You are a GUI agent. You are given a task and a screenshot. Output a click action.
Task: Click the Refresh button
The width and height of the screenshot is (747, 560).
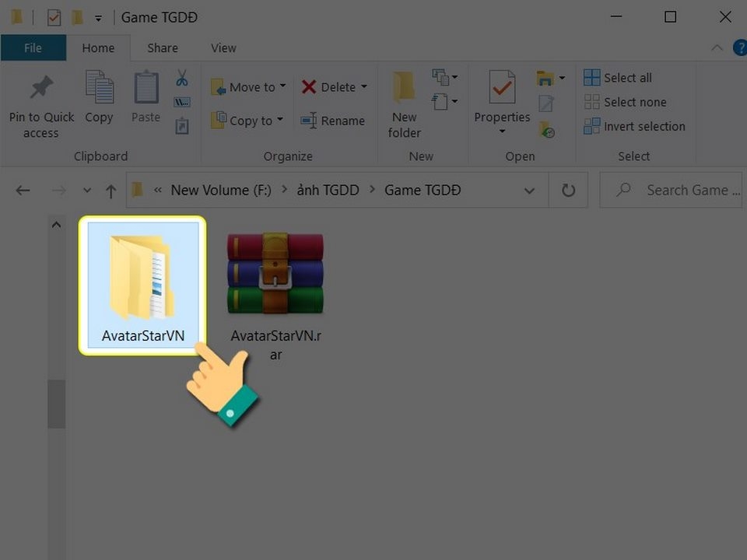pos(568,191)
